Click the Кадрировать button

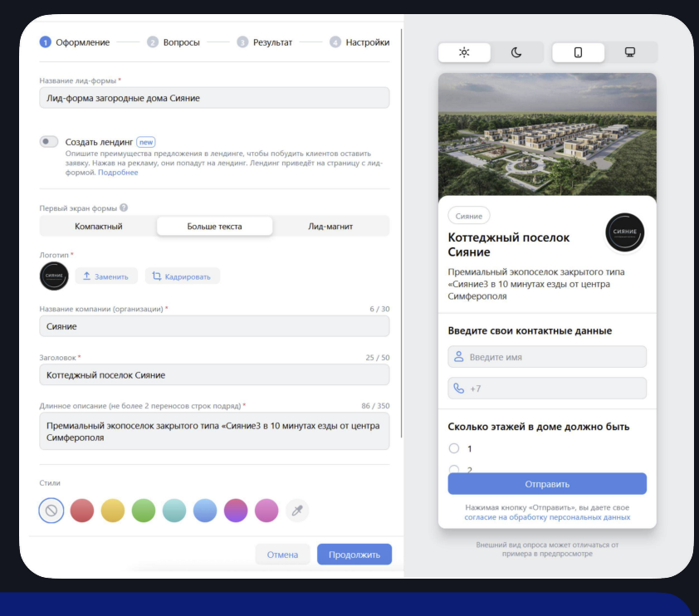(x=183, y=276)
